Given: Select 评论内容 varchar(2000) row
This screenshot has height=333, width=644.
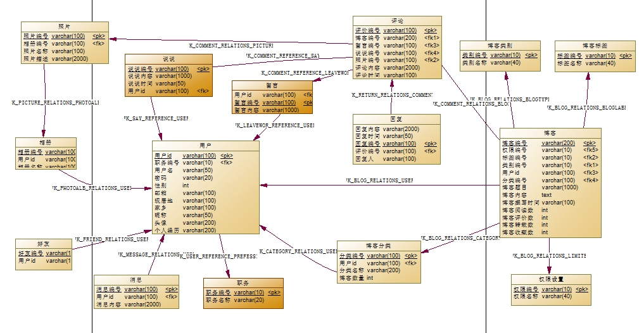Looking at the screenshot, I should pos(388,68).
